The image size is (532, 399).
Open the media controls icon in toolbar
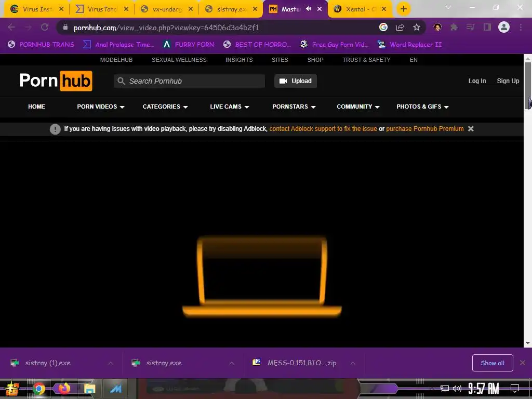[x=471, y=27]
